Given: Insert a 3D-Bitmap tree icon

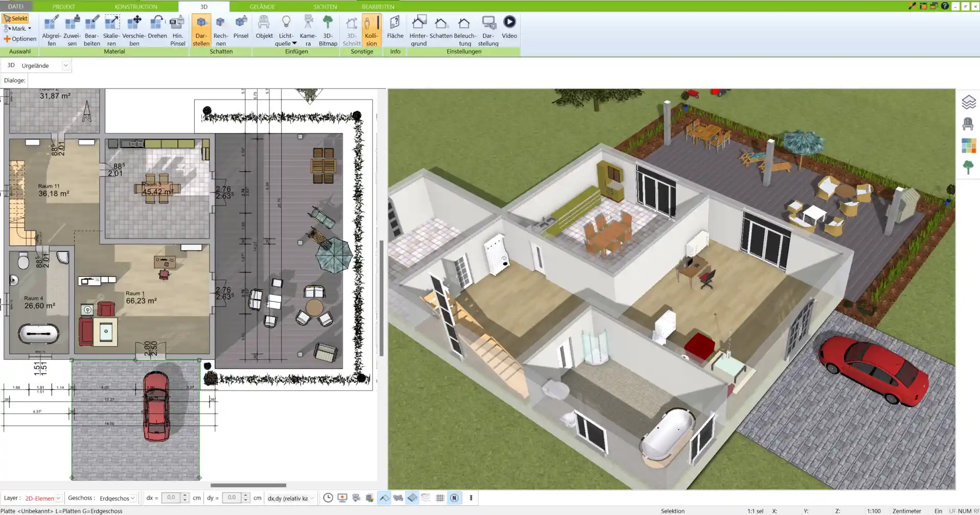Looking at the screenshot, I should (x=328, y=31).
